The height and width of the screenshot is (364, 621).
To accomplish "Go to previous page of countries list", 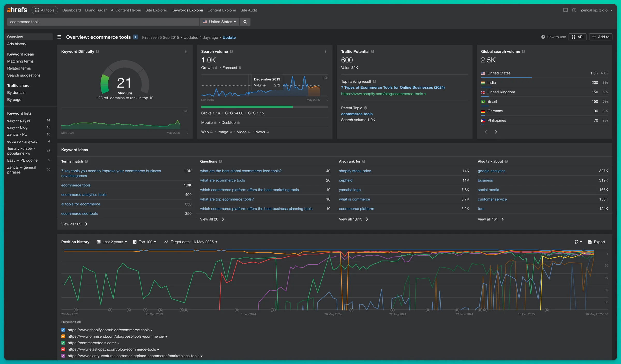I will pos(486,132).
